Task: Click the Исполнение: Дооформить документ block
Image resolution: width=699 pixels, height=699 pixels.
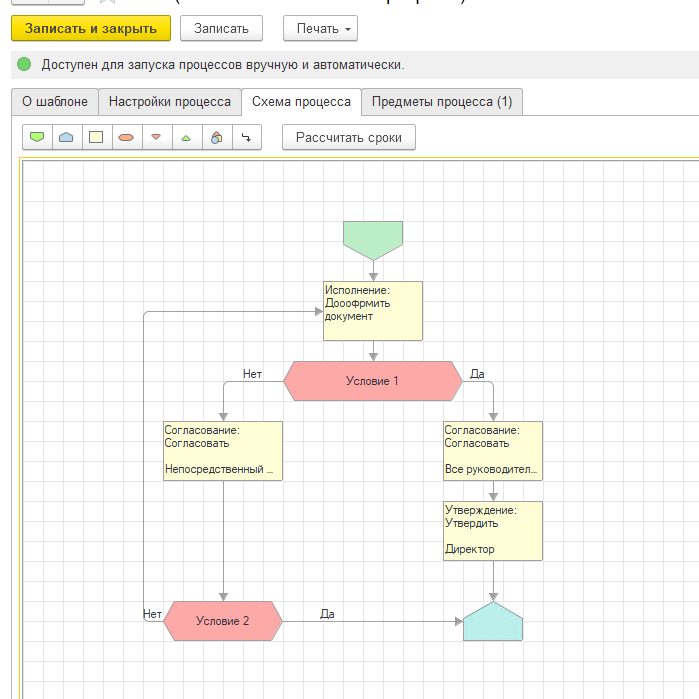Action: (x=372, y=310)
